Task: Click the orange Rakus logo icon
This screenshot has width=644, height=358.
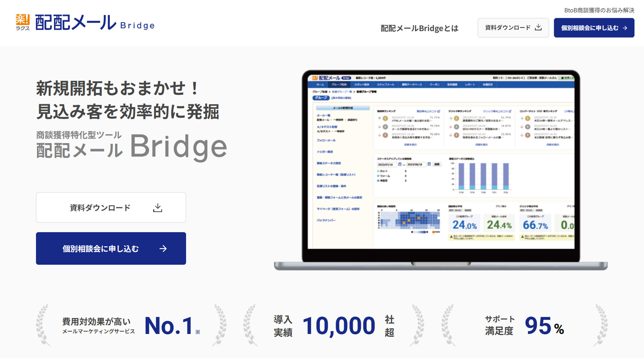Action: tap(23, 20)
